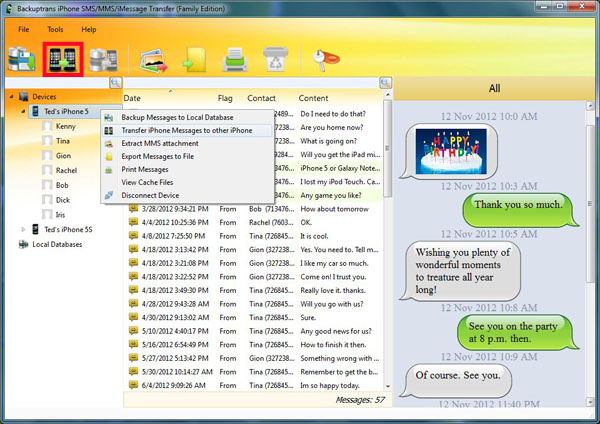Select contact Gion
The width and height of the screenshot is (600, 424).
[x=63, y=156]
